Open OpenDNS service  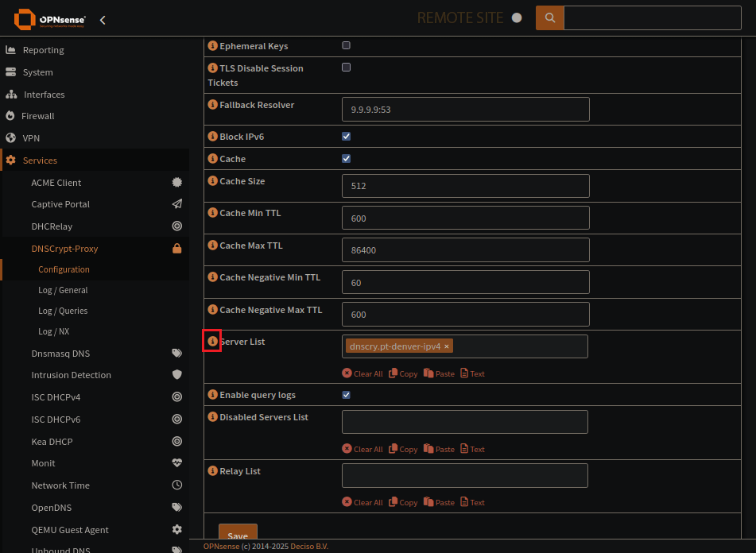pyautogui.click(x=51, y=508)
